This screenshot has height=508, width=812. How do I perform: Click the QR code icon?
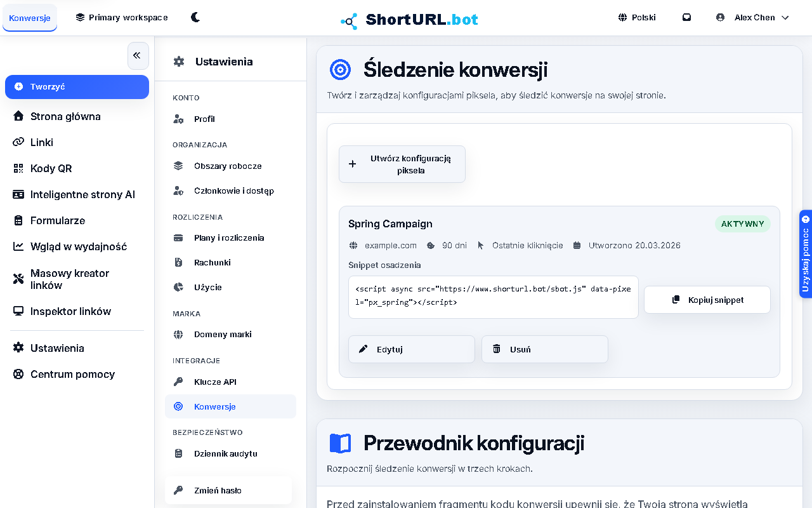(18, 168)
